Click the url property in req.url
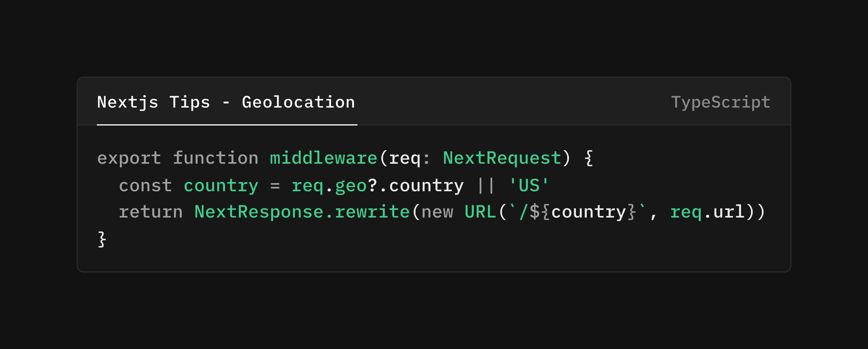This screenshot has width=868, height=349. tap(729, 212)
